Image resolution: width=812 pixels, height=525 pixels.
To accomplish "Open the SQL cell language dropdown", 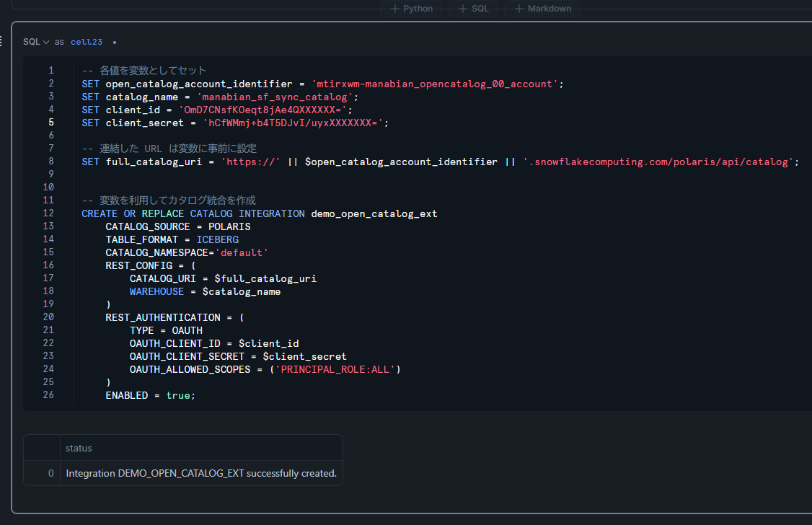I will pos(36,42).
